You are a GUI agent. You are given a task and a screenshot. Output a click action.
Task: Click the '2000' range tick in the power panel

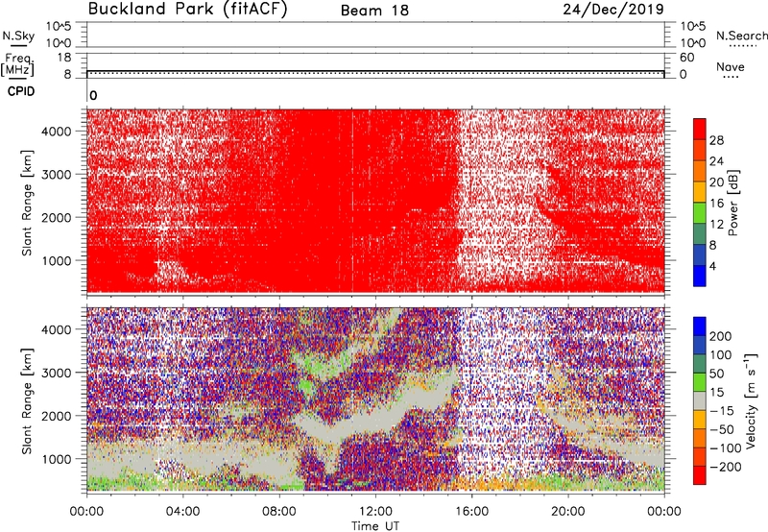pos(56,217)
